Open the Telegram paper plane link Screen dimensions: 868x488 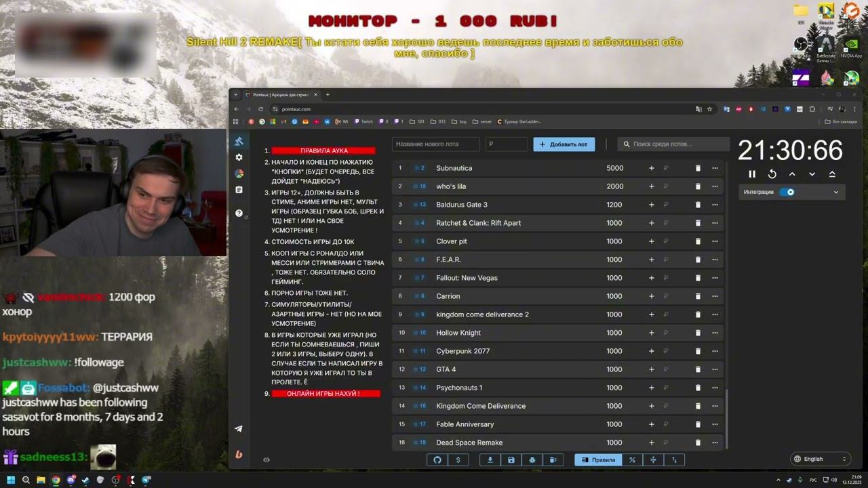239,428
